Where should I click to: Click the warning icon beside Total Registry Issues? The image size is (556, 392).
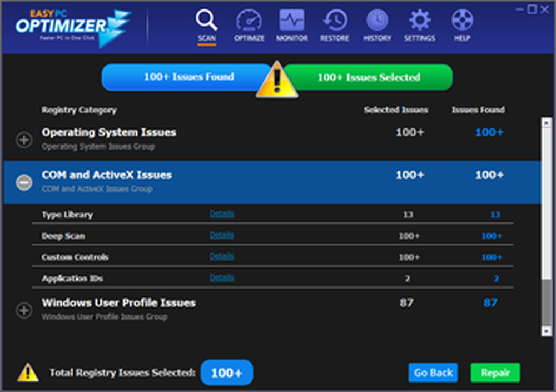tap(28, 373)
